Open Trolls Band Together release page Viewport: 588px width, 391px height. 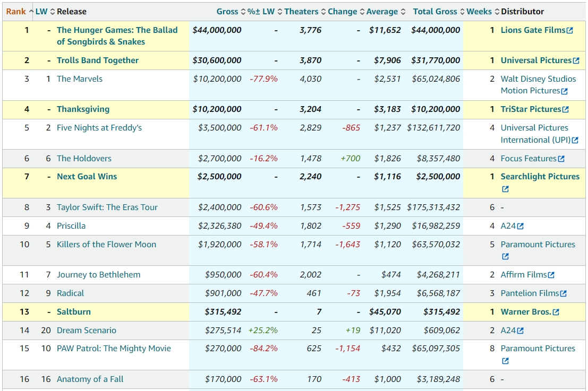tap(98, 60)
